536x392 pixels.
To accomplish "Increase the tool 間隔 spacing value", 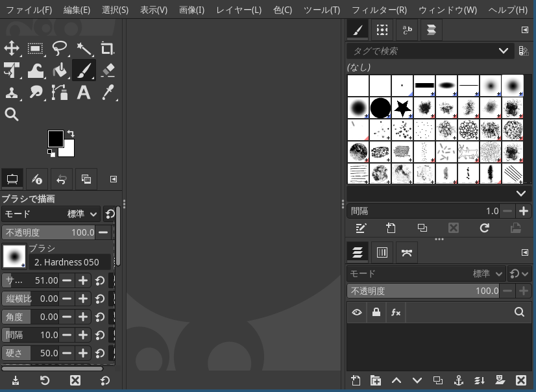I will (x=83, y=335).
